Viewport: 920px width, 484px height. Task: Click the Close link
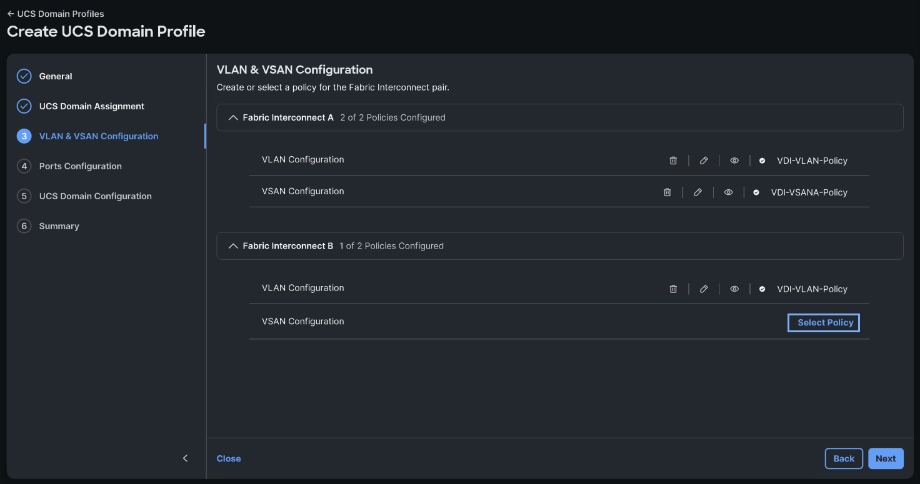(x=229, y=459)
